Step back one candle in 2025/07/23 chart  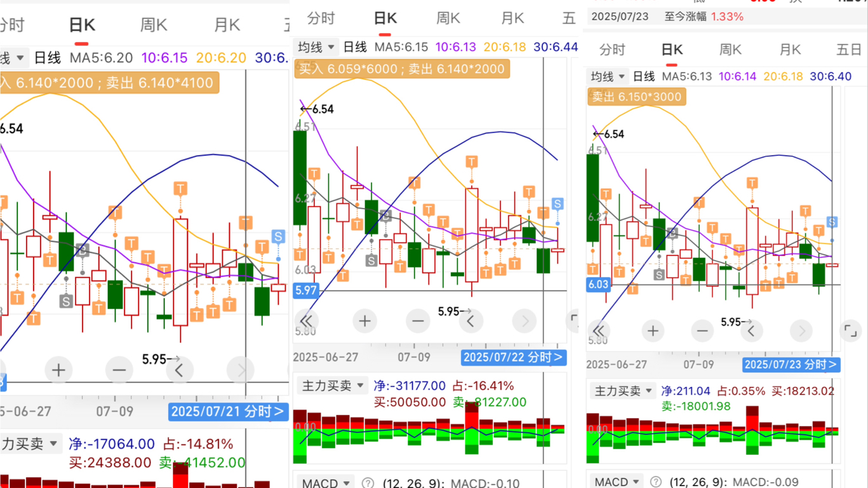point(752,330)
